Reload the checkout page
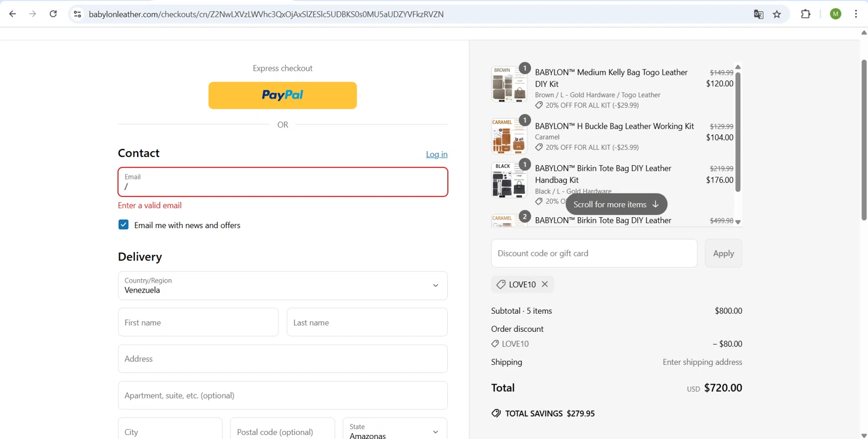Screen dimensions: 868x439 53,14
